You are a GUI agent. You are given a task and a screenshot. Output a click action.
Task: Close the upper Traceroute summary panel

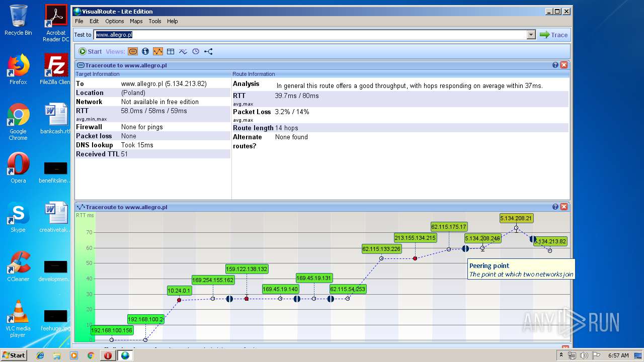pyautogui.click(x=564, y=65)
